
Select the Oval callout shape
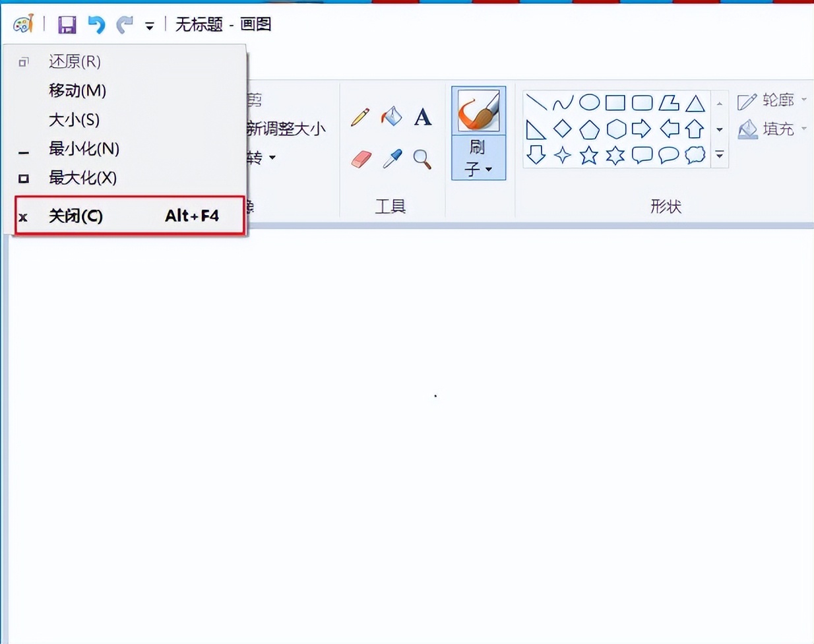point(669,155)
